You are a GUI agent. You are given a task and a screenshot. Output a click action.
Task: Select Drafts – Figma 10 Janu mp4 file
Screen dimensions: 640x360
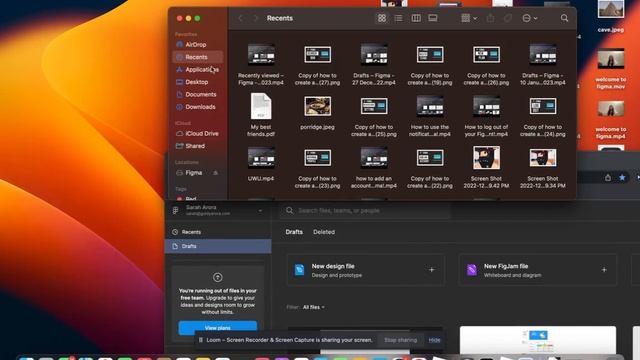[x=542, y=64]
